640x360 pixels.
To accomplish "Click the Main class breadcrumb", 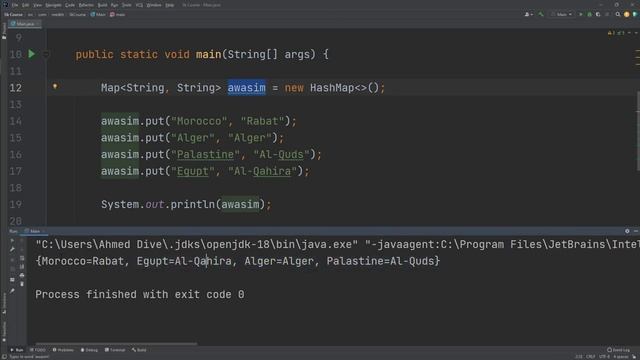I will click(x=98, y=14).
